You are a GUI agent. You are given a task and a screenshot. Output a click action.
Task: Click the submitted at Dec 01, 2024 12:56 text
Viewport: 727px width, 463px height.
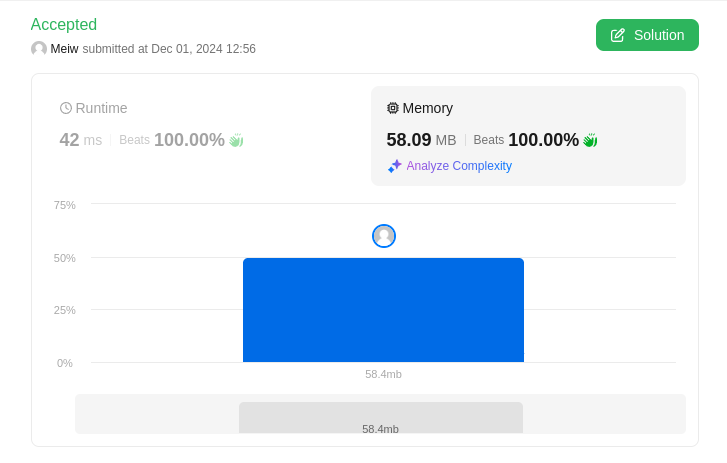[x=169, y=49]
